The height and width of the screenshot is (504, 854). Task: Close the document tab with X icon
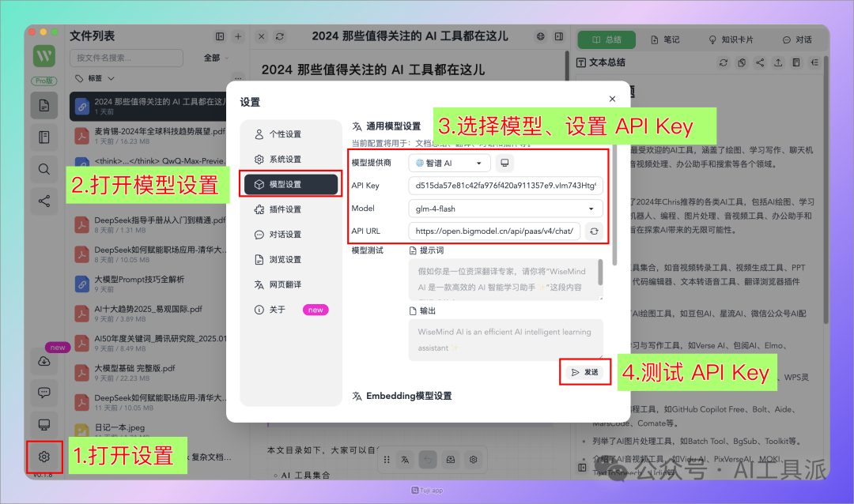tap(262, 36)
